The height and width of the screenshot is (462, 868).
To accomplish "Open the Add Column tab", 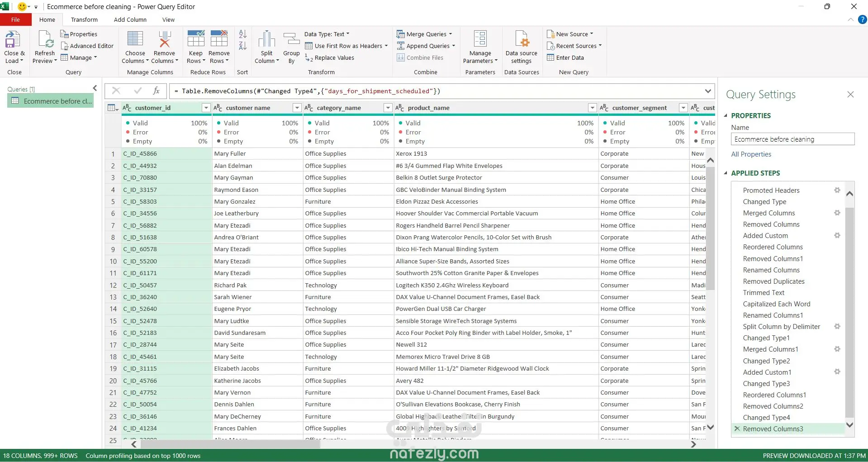I will [130, 19].
